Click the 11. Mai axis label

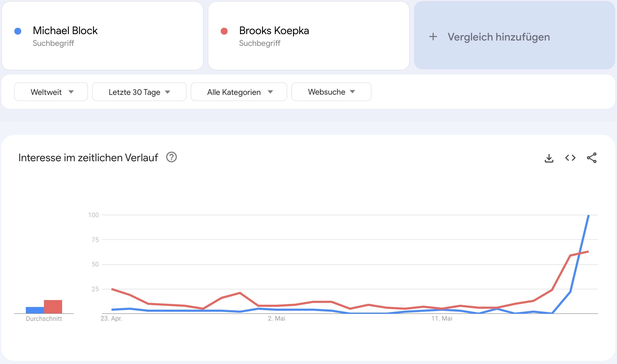pos(442,318)
